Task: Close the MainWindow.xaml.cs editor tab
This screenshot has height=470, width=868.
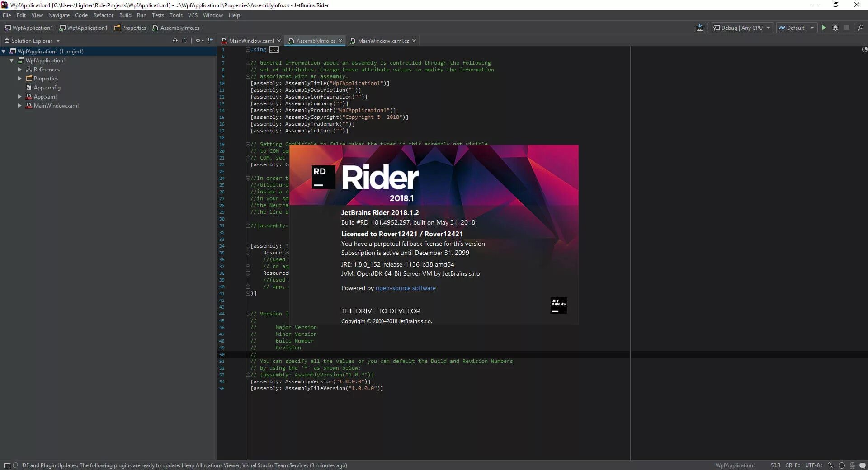Action: click(414, 41)
